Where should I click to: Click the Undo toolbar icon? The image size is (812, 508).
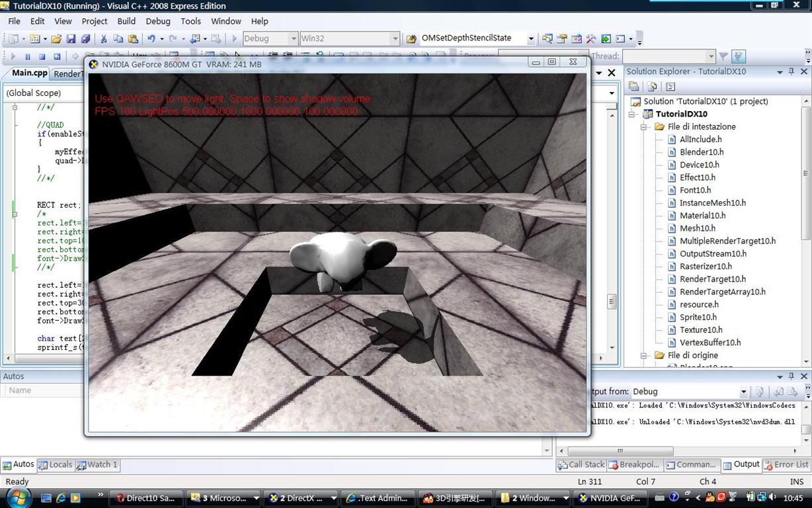151,39
